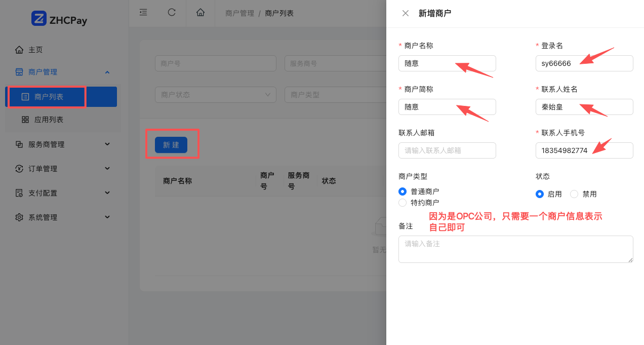Click the 商户简称 input field

pyautogui.click(x=447, y=107)
